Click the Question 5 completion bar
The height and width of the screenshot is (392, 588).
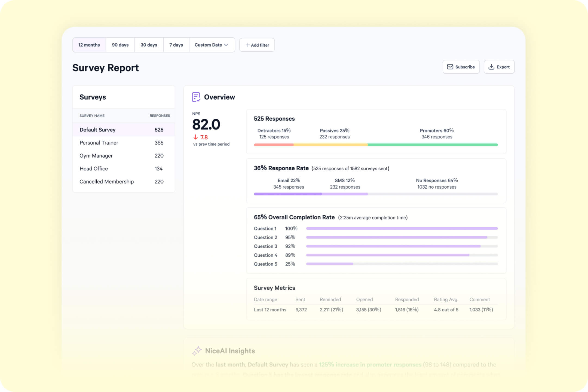pos(329,264)
